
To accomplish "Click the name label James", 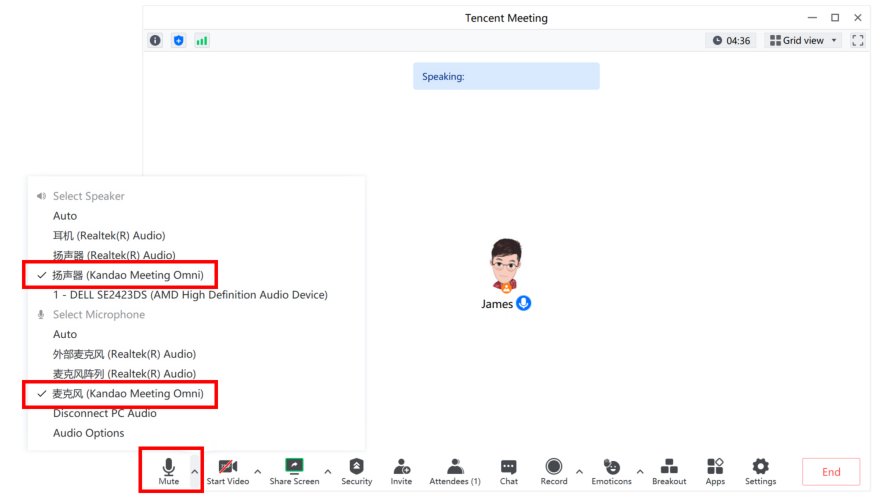I will (x=497, y=304).
